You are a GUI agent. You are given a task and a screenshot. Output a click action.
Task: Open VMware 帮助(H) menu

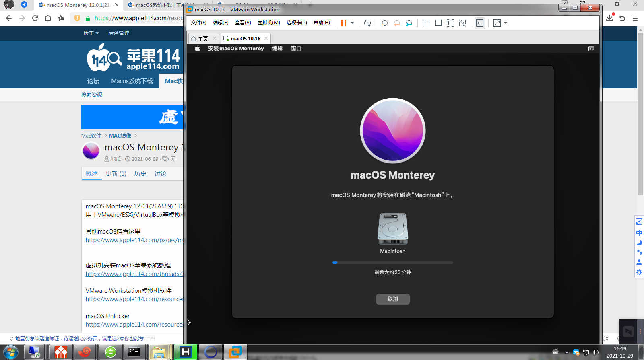[x=322, y=23]
